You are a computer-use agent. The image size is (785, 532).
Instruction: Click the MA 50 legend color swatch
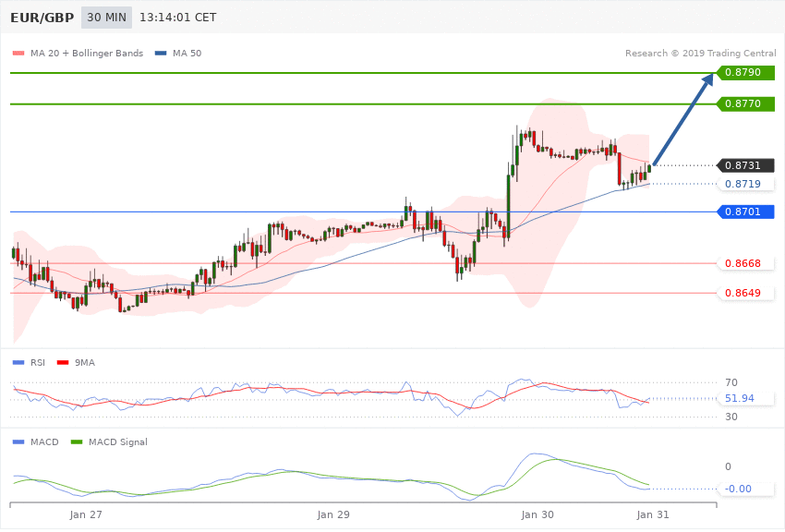click(161, 53)
